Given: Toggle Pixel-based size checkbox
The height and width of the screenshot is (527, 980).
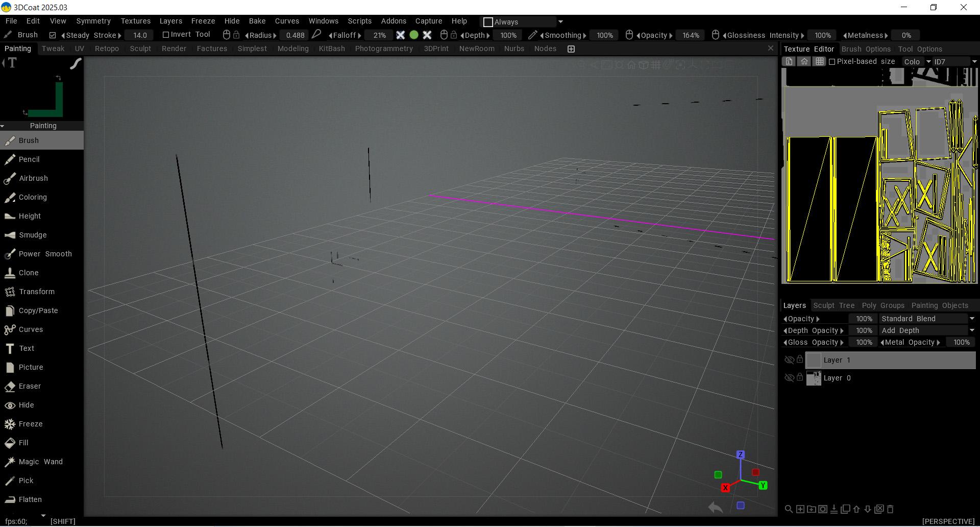Looking at the screenshot, I should coord(832,62).
